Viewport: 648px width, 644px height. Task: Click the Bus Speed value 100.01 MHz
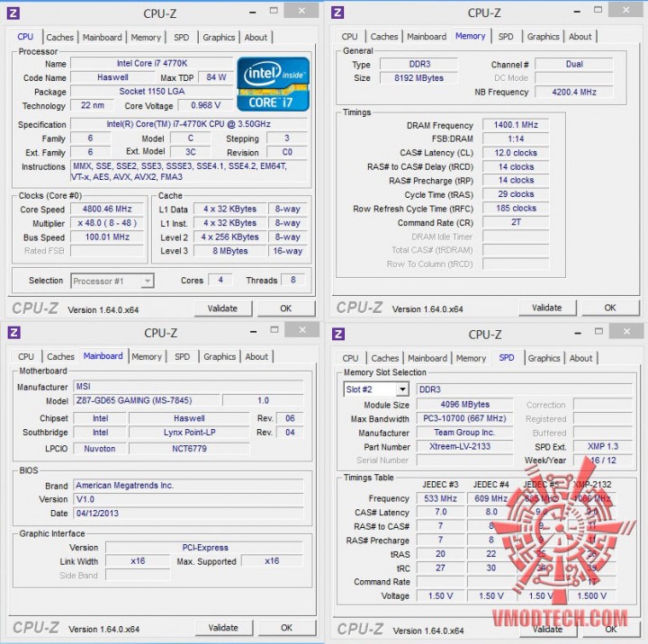pos(107,237)
